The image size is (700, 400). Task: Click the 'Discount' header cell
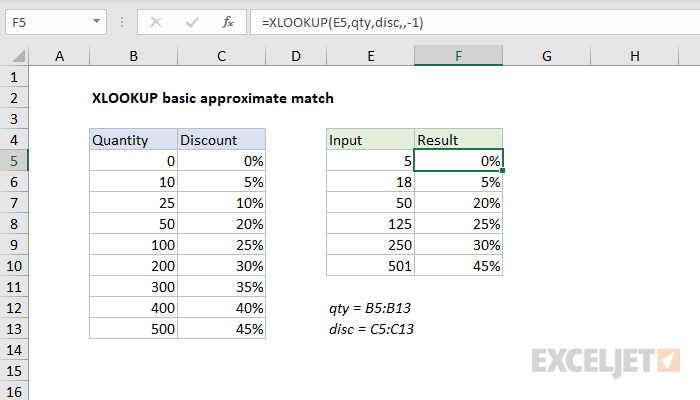click(221, 140)
